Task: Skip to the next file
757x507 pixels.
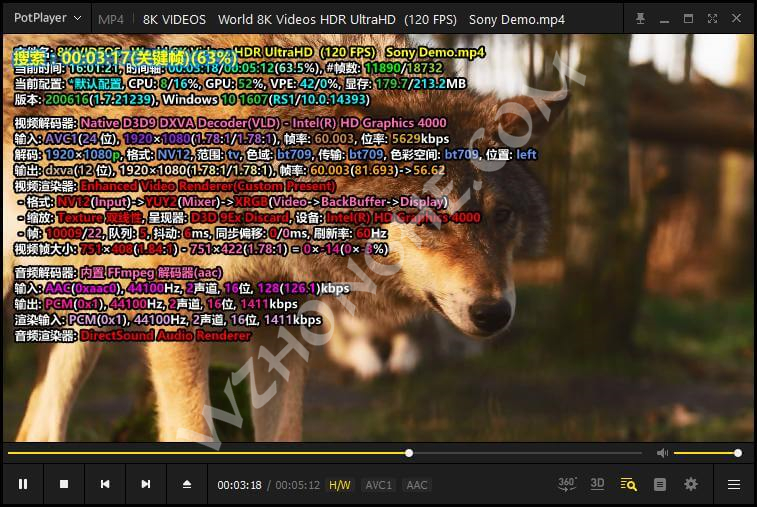Action: (146, 484)
